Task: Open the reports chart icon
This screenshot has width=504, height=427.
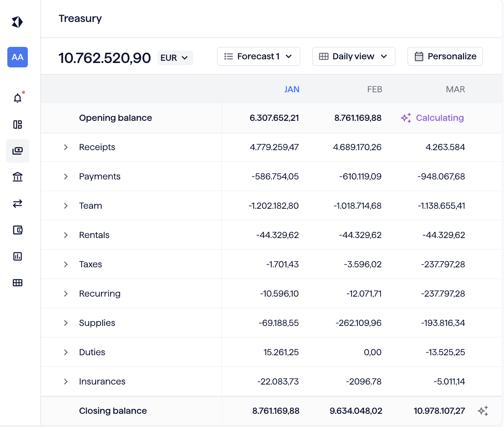Action: coord(17,256)
